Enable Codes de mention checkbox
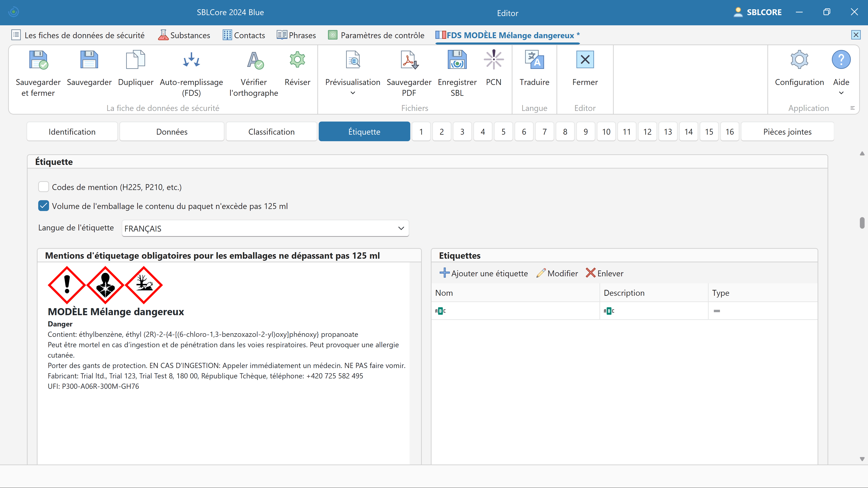868x488 pixels. pos(43,187)
